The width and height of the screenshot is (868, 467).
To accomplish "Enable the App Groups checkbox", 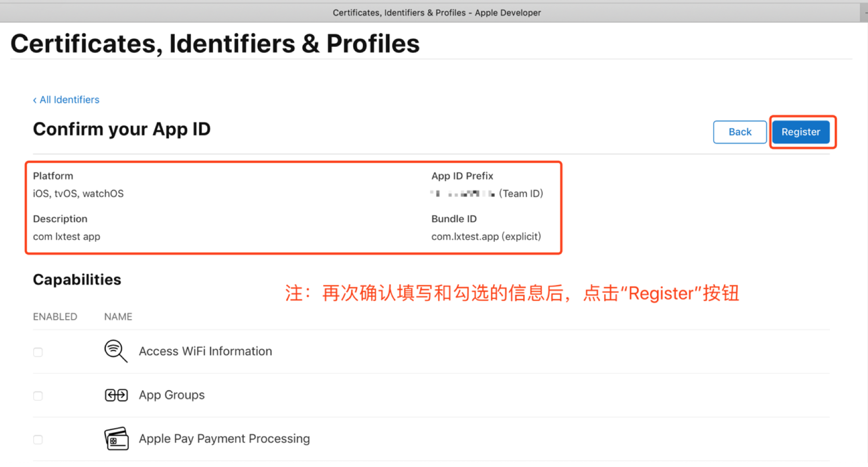I will click(x=38, y=396).
